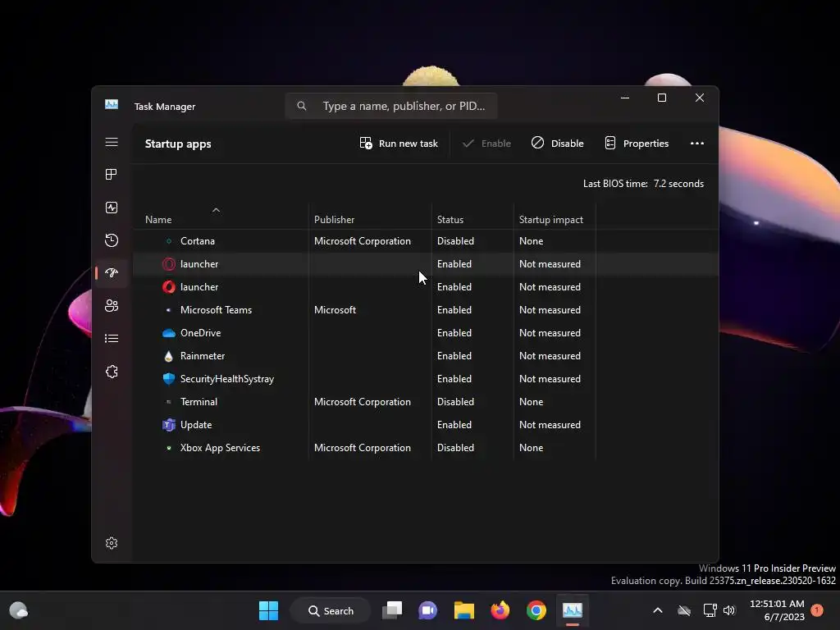Click Disabled status in the Cortana row
840x630 pixels.
(x=455, y=241)
